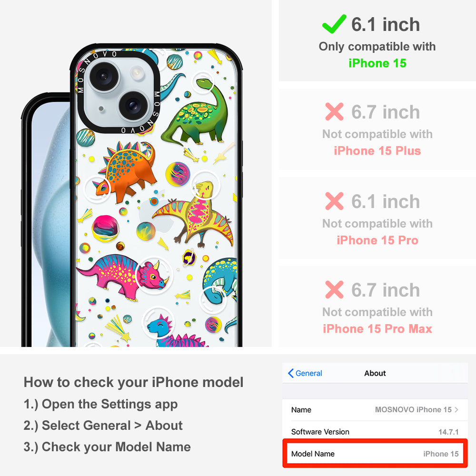Screen dimensions: 476x476
Task: Click the About title in settings header
Action: pos(375,373)
